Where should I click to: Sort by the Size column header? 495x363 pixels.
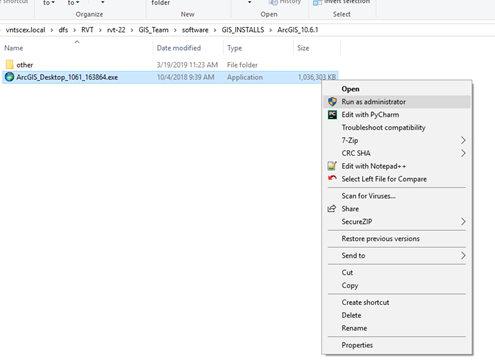[303, 48]
